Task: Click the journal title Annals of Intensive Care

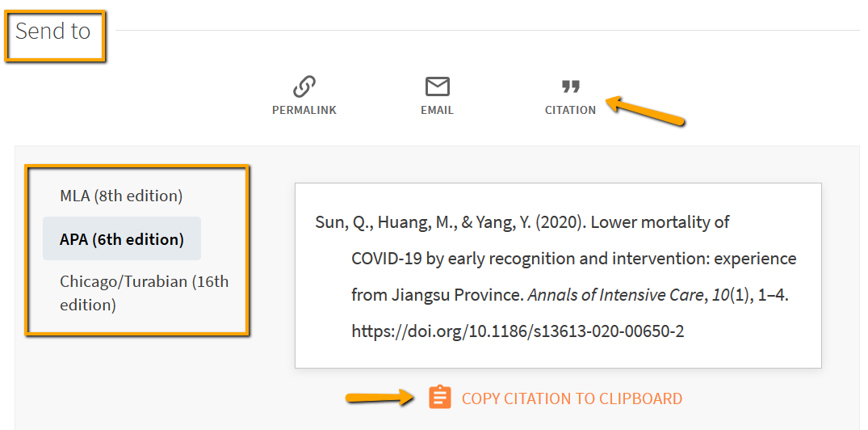Action: [x=615, y=295]
